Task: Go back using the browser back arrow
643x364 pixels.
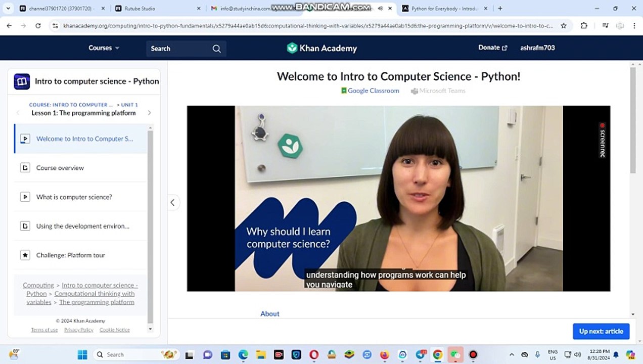Action: [9, 25]
